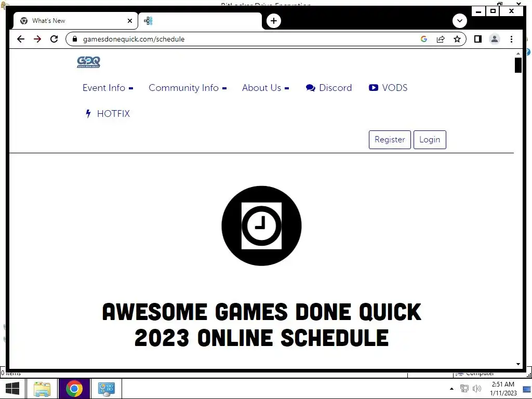Open the HOTFIX link
Viewport: 532px width, 399px height.
click(x=107, y=114)
